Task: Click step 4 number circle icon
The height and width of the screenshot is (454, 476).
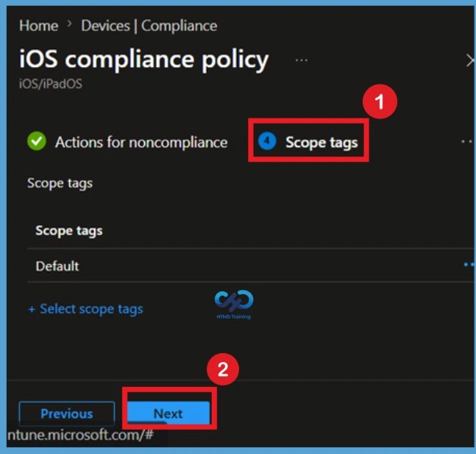Action: pyautogui.click(x=267, y=141)
